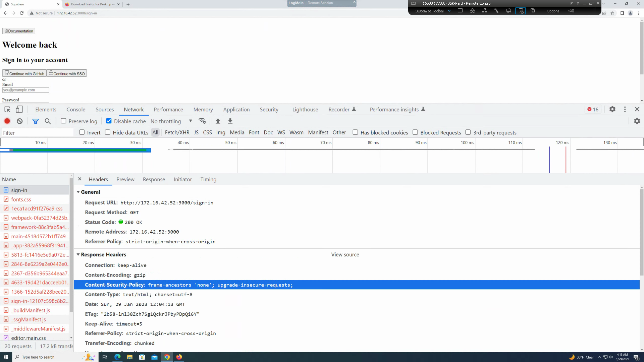Open the Preview tab for sign-in

125,179
